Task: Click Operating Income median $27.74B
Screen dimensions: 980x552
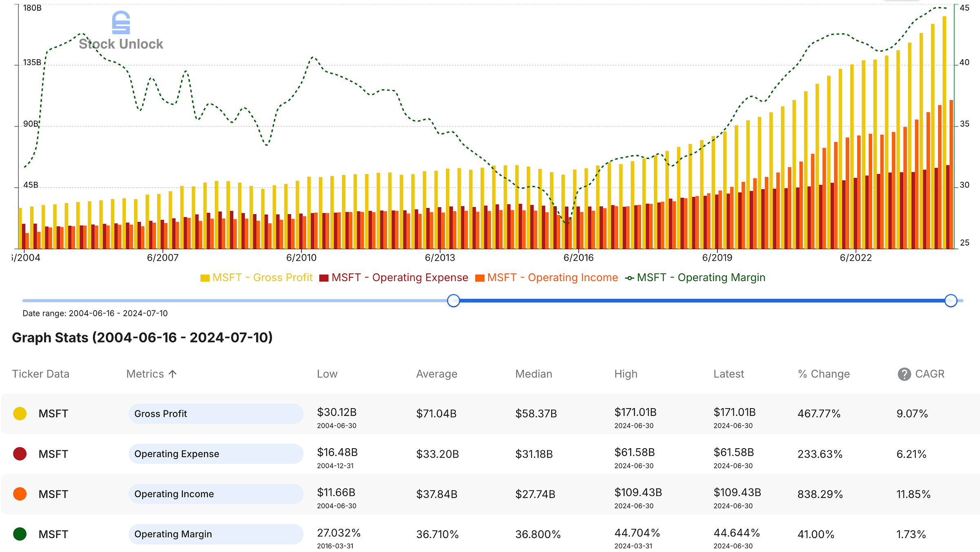Action: pyautogui.click(x=535, y=494)
